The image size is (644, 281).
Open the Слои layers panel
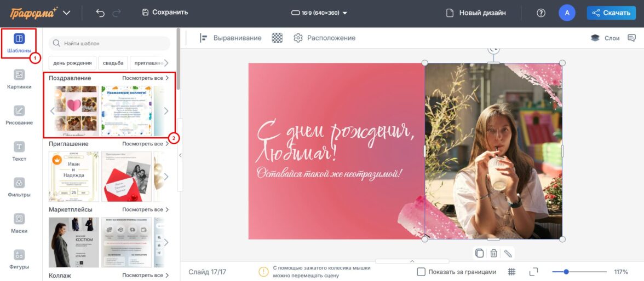[605, 38]
